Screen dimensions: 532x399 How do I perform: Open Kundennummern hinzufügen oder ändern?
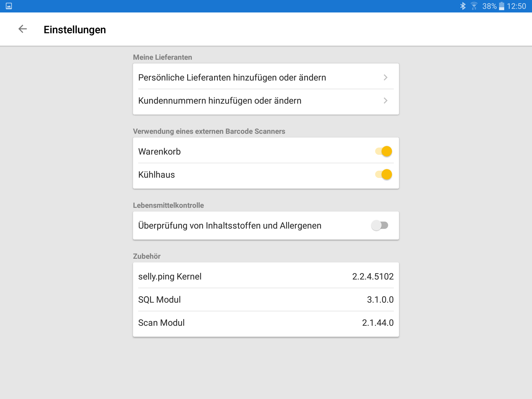pos(220,101)
